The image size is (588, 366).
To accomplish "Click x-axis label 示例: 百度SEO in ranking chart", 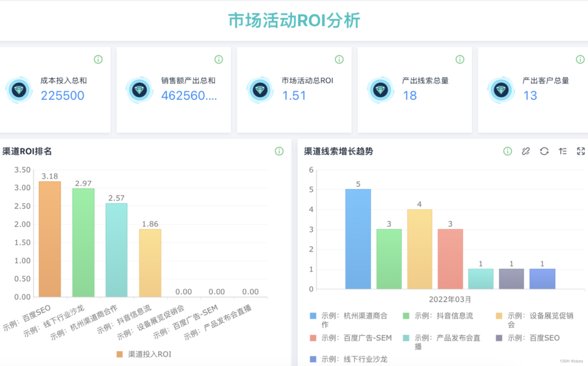I will point(27,318).
